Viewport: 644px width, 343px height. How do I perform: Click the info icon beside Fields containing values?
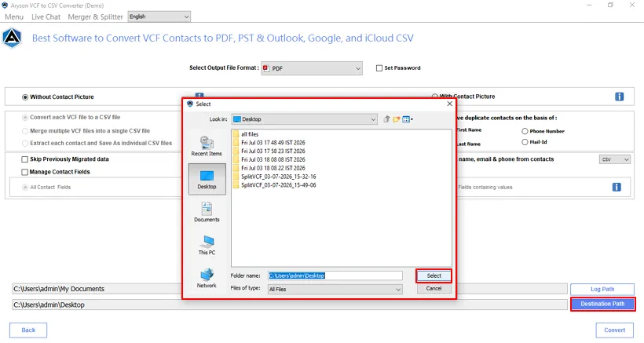617,187
